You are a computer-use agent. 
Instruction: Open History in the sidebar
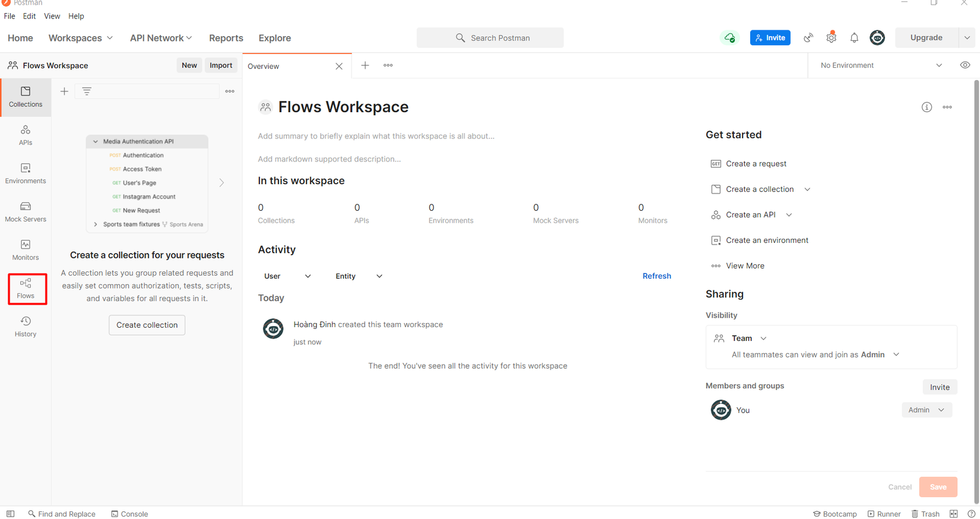coord(26,327)
